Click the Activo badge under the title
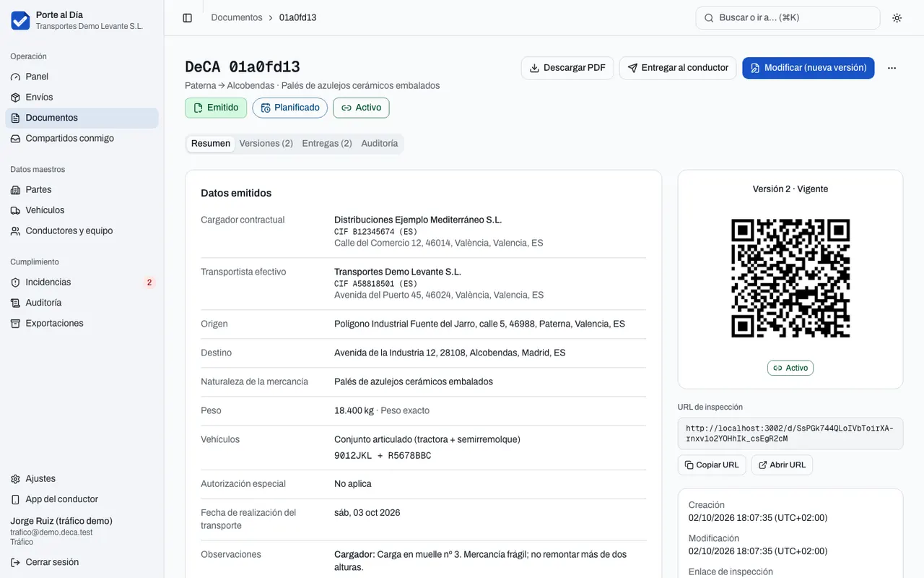924x578 pixels. (361, 108)
